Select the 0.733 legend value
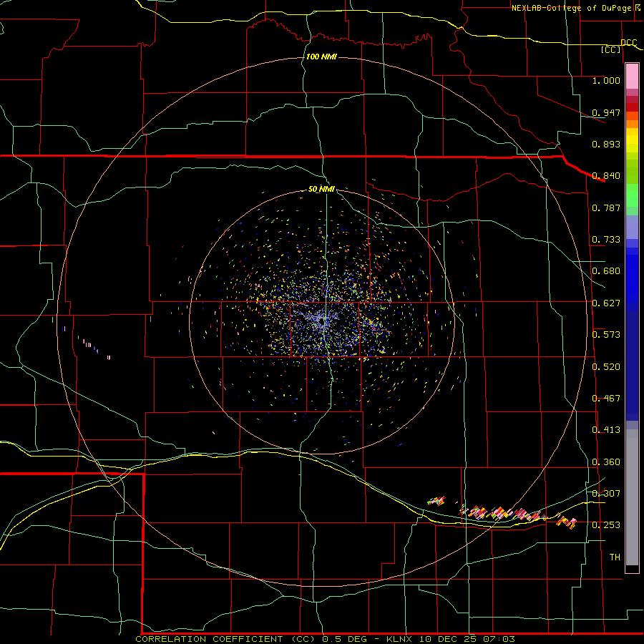Image resolution: width=644 pixels, height=644 pixels. click(x=606, y=240)
